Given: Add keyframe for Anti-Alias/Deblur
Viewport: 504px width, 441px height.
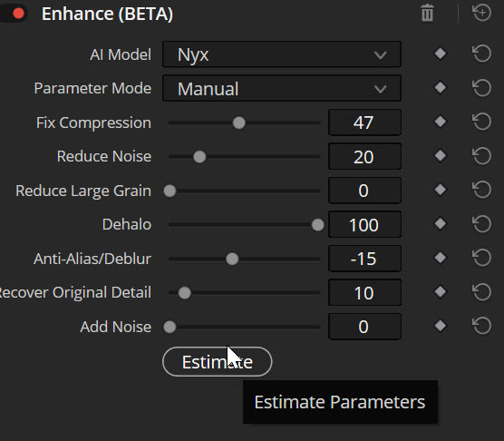Looking at the screenshot, I should [440, 258].
